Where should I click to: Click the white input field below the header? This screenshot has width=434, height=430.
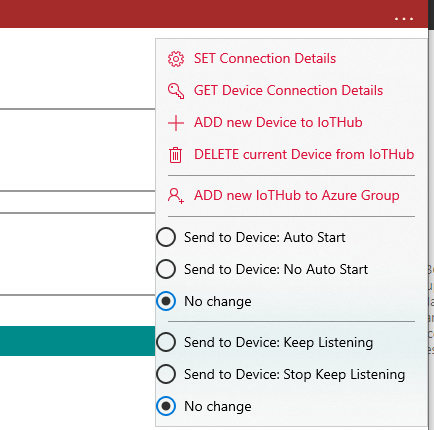(x=78, y=68)
